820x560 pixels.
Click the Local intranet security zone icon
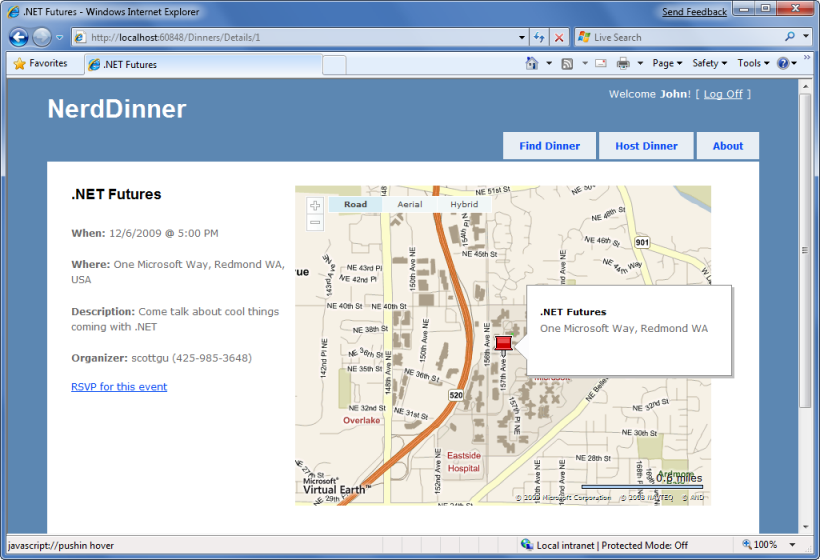[x=527, y=545]
